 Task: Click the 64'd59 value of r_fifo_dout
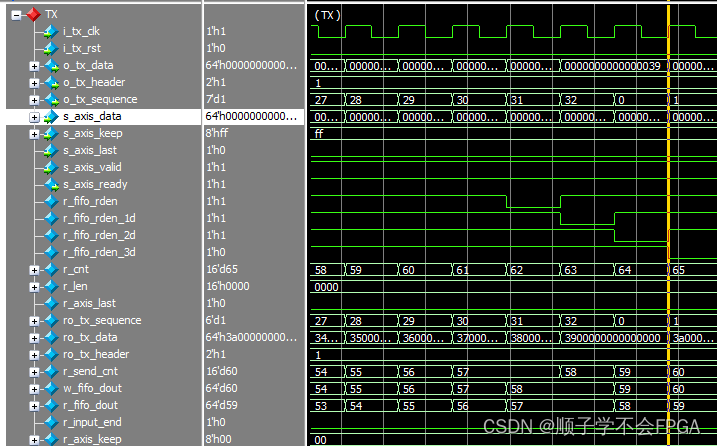point(222,405)
